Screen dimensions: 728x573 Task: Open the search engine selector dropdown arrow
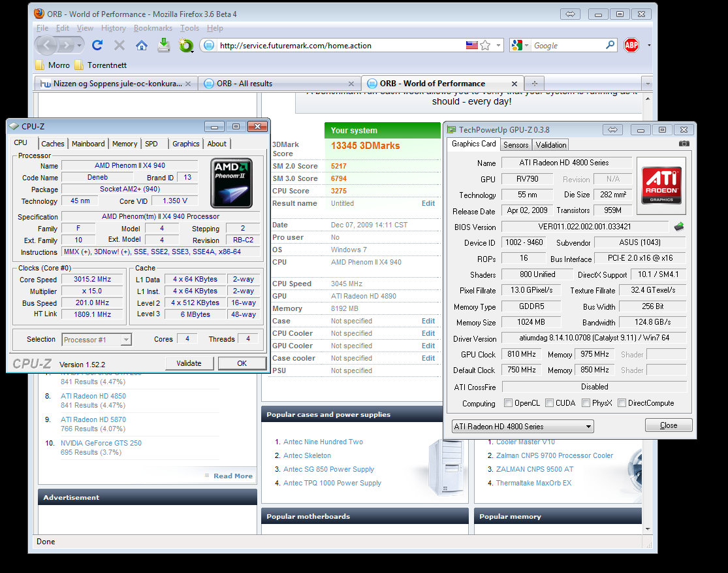[526, 45]
